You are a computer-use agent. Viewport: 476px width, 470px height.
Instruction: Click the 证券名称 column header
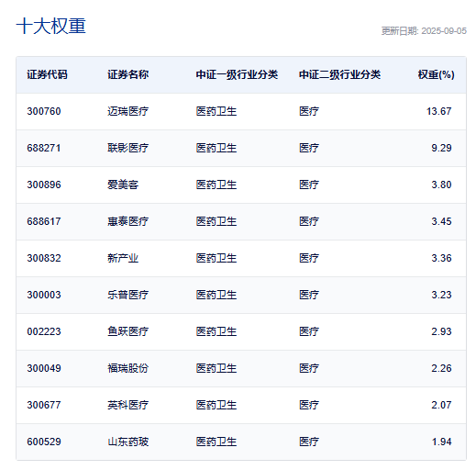[127, 74]
